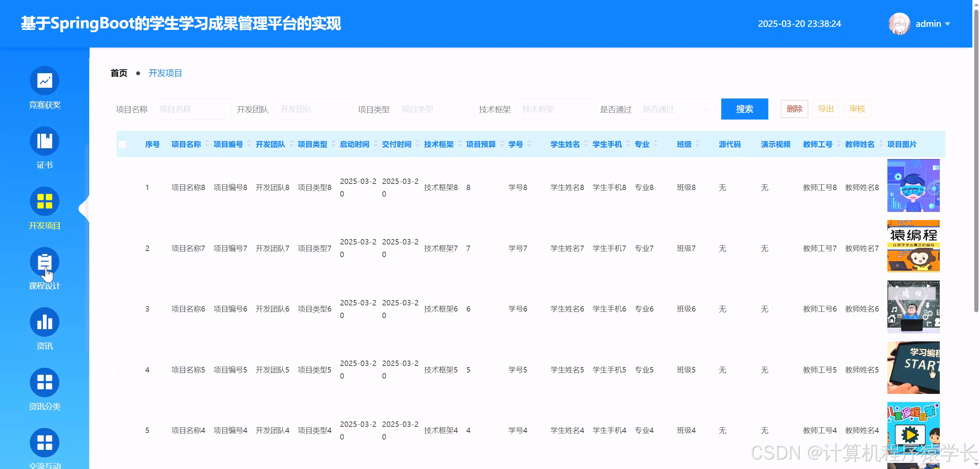Select the 竞赛获奖 sidebar icon
This screenshot has height=469, width=980.
[44, 80]
